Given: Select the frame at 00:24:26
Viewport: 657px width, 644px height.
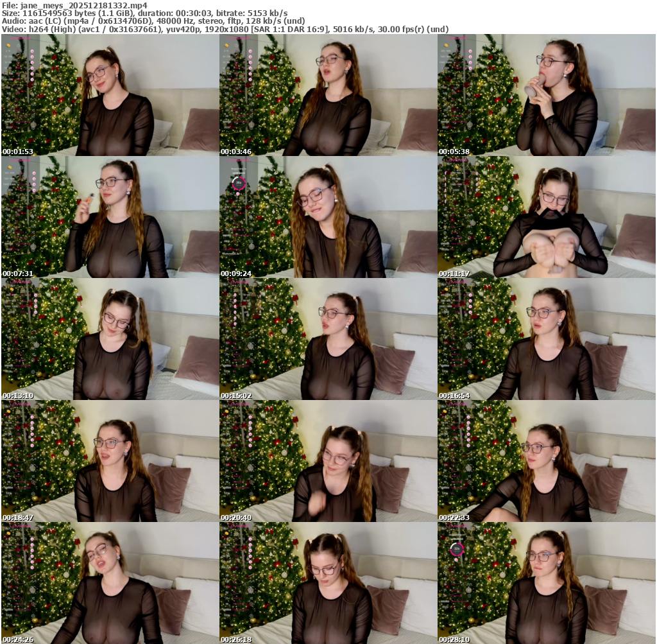Looking at the screenshot, I should (x=110, y=583).
